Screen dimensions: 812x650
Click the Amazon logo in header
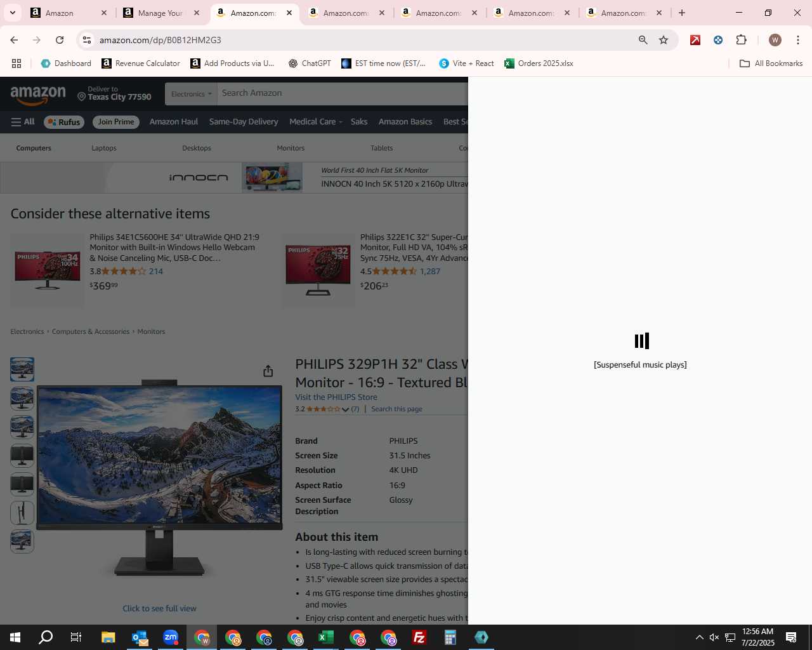pos(38,95)
